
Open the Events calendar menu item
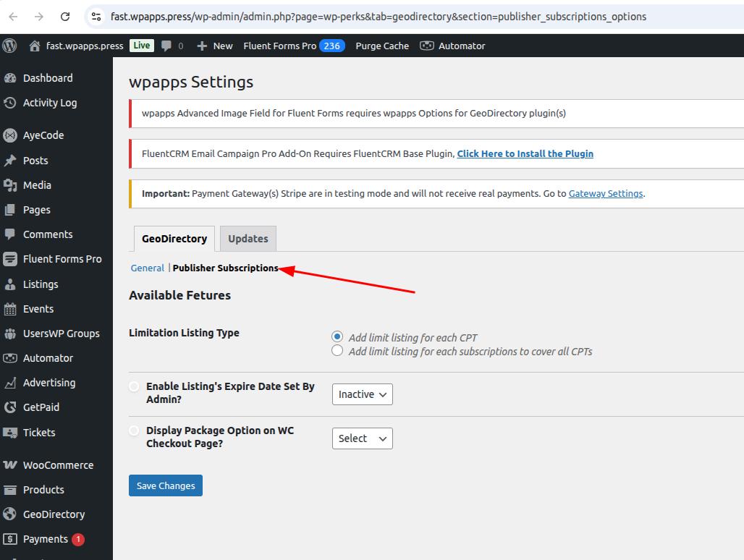click(38, 309)
